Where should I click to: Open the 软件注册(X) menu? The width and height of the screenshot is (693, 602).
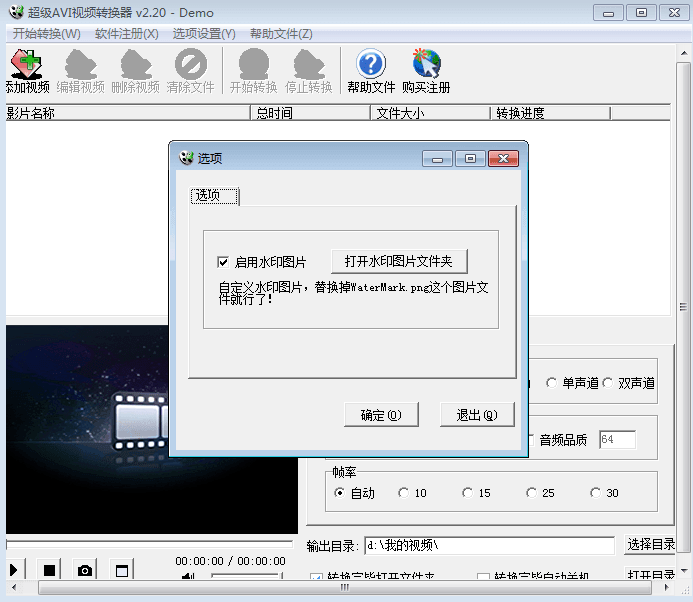(x=126, y=34)
